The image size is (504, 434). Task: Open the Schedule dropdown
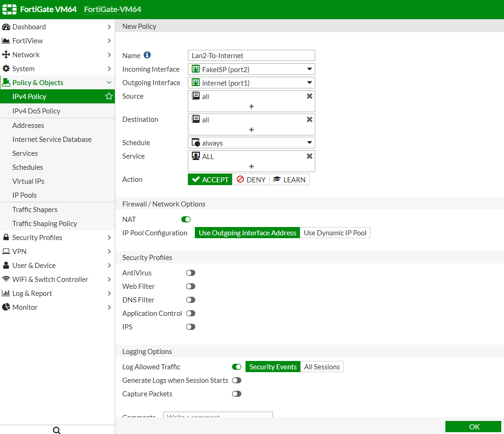pyautogui.click(x=252, y=143)
